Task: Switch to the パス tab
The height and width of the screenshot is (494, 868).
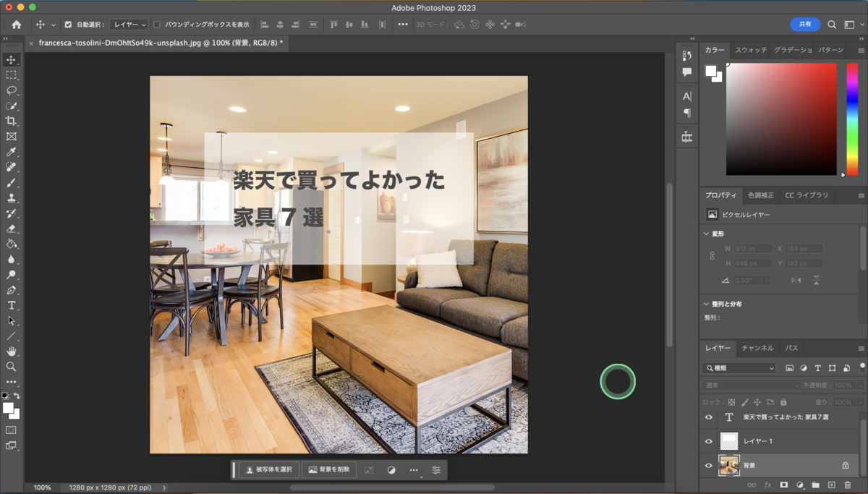Action: tap(791, 348)
